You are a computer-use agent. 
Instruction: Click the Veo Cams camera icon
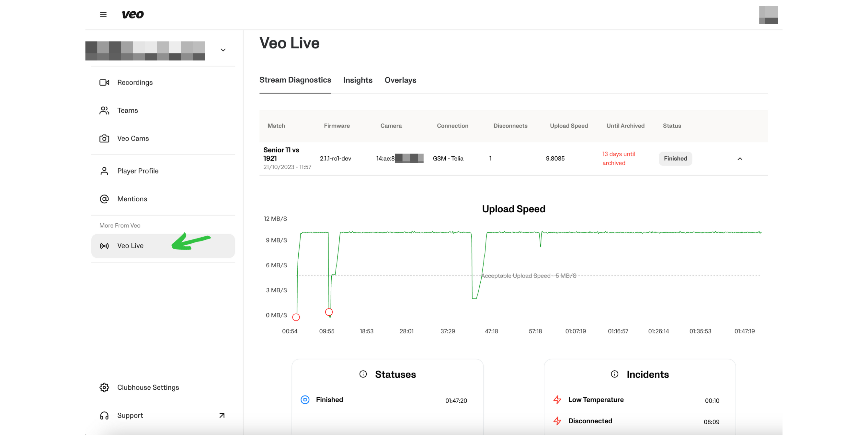click(x=104, y=139)
